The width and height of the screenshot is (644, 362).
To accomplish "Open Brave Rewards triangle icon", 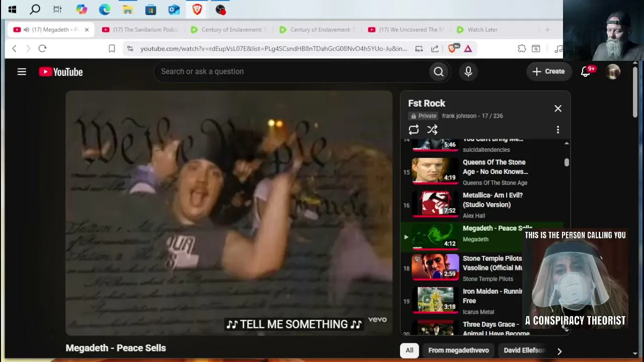I will click(468, 48).
